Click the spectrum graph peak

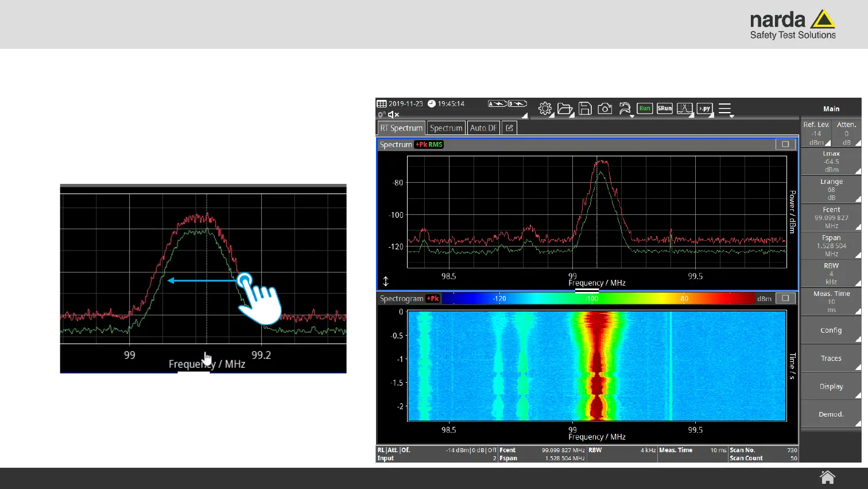point(600,163)
